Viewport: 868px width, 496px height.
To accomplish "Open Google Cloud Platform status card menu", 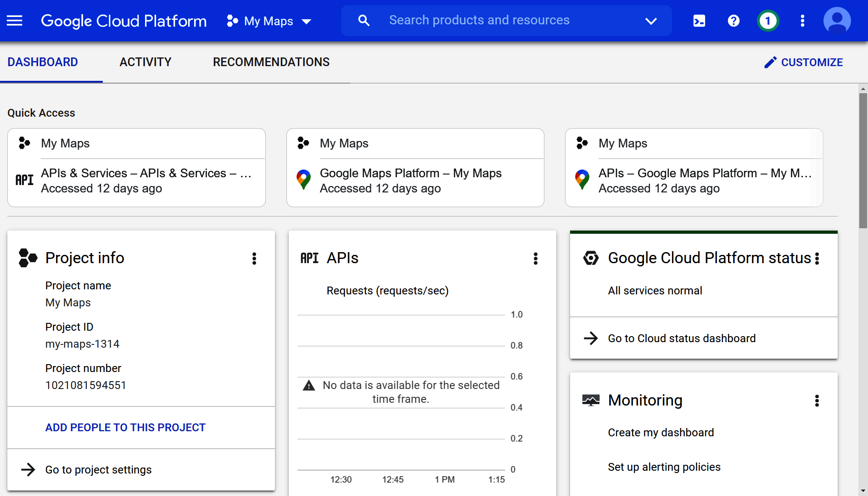I will 817,259.
